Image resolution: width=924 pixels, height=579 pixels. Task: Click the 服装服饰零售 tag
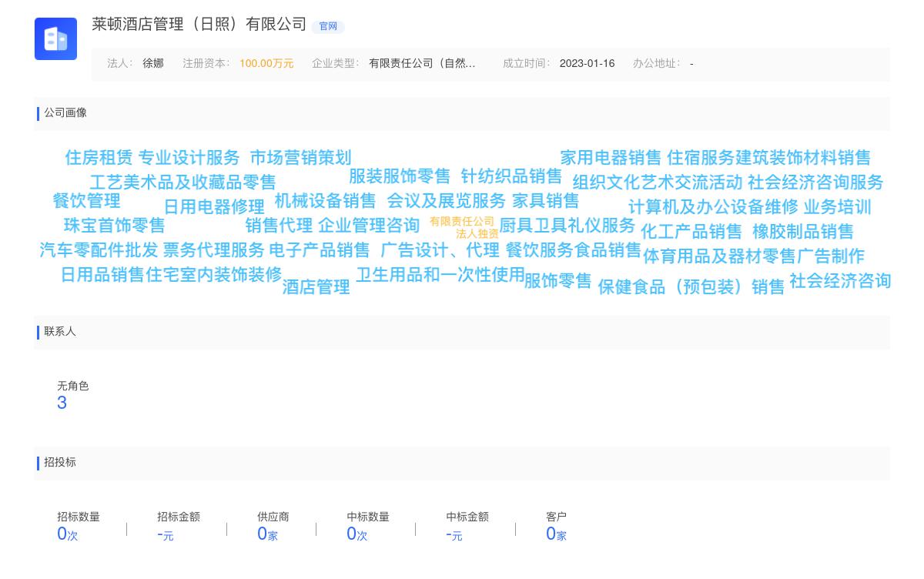400,176
